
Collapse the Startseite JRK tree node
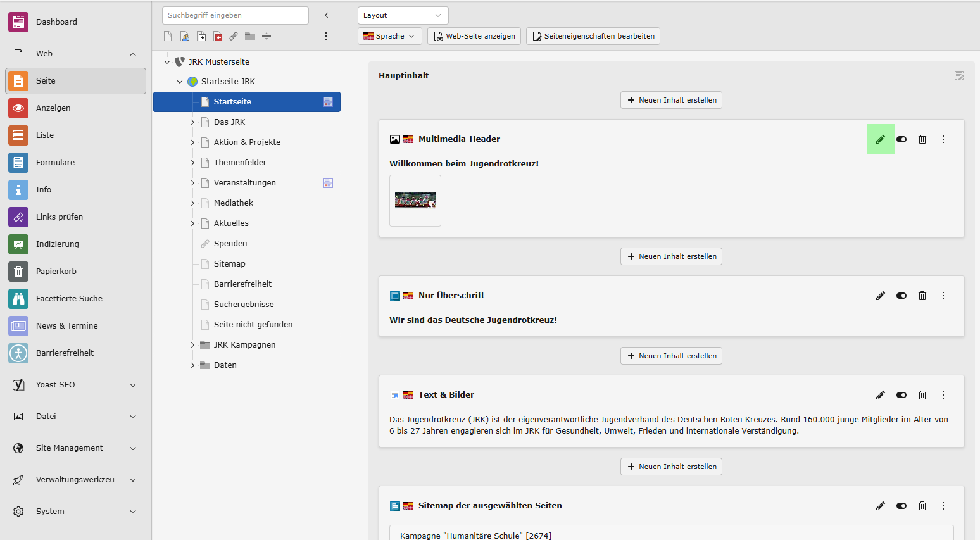coord(180,82)
